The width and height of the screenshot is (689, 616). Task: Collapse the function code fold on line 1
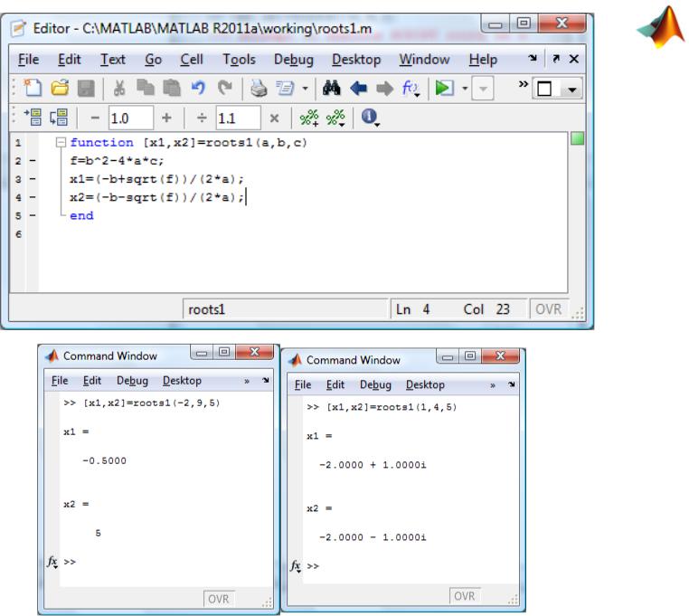coord(61,143)
